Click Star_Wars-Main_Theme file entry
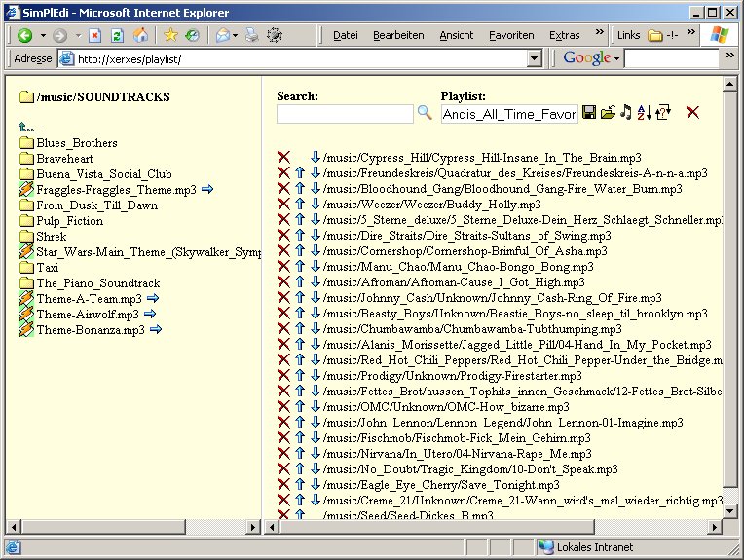Image resolution: width=744 pixels, height=560 pixels. [x=148, y=252]
